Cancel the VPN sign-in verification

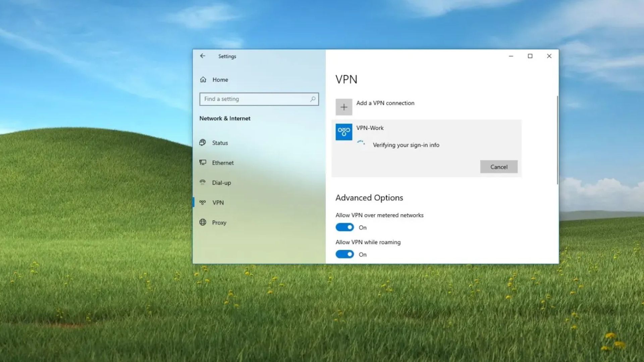click(x=499, y=167)
